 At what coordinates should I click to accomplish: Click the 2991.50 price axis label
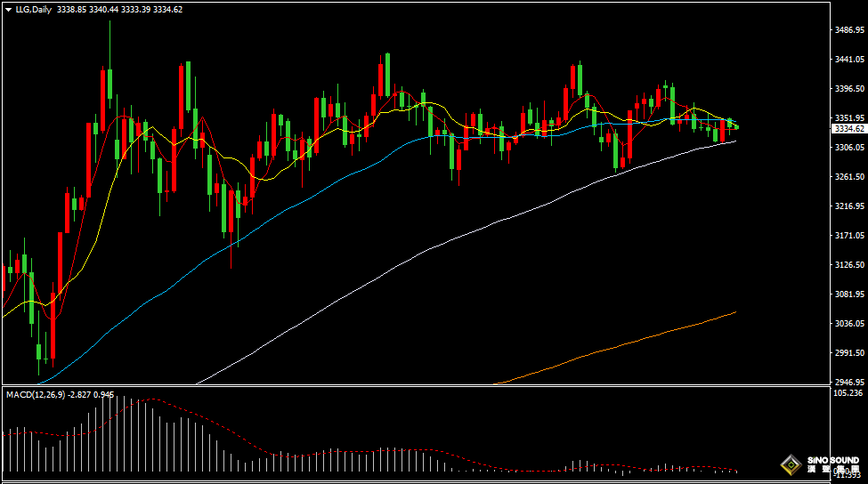tap(849, 352)
